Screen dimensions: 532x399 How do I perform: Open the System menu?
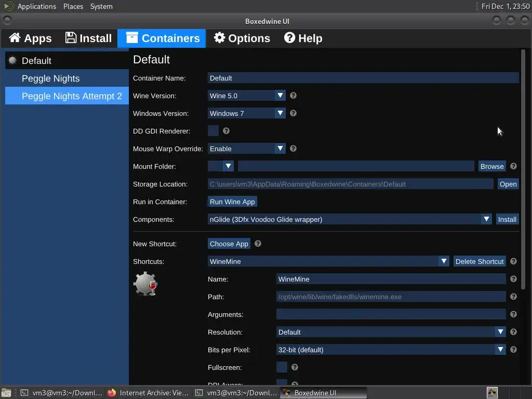click(101, 6)
